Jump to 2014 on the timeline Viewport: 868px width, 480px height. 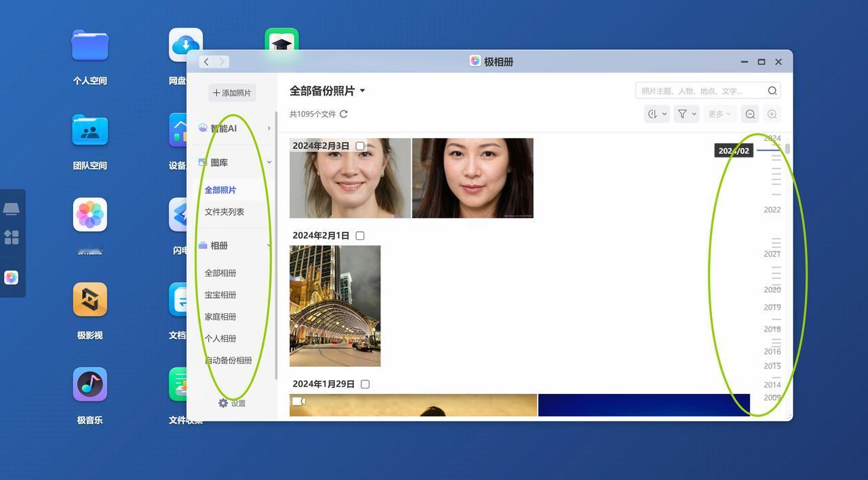[772, 384]
